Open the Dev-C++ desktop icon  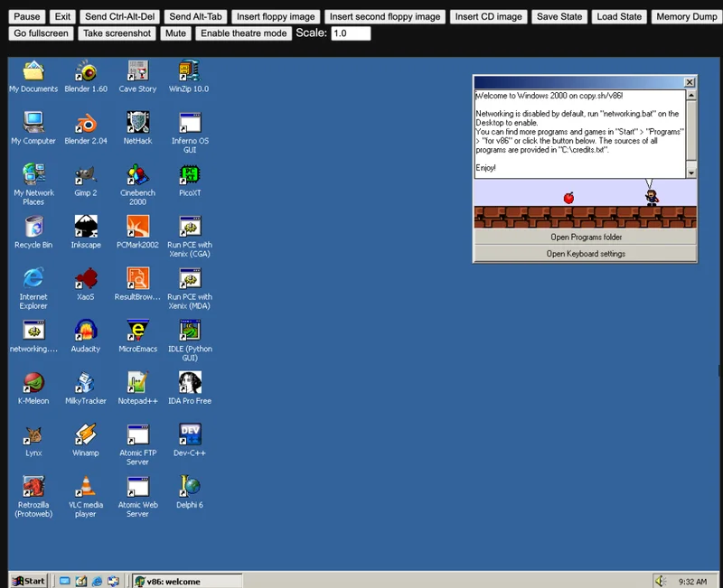[190, 435]
